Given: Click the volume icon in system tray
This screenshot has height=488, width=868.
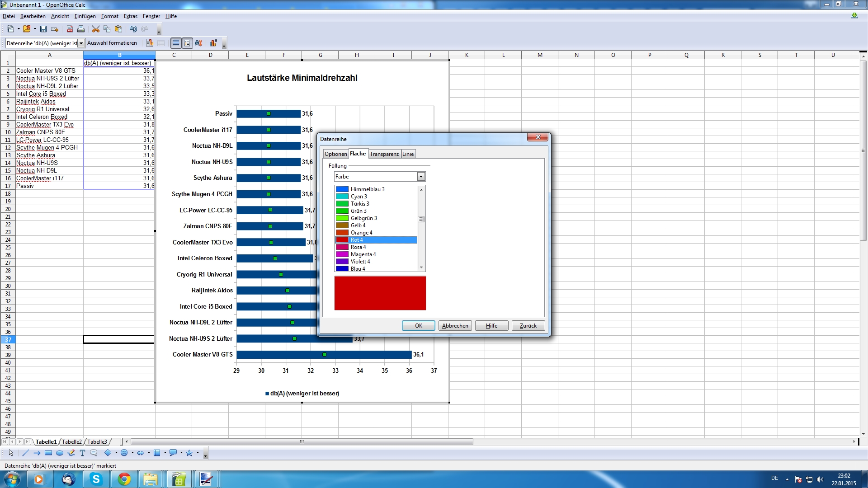Looking at the screenshot, I should point(820,479).
